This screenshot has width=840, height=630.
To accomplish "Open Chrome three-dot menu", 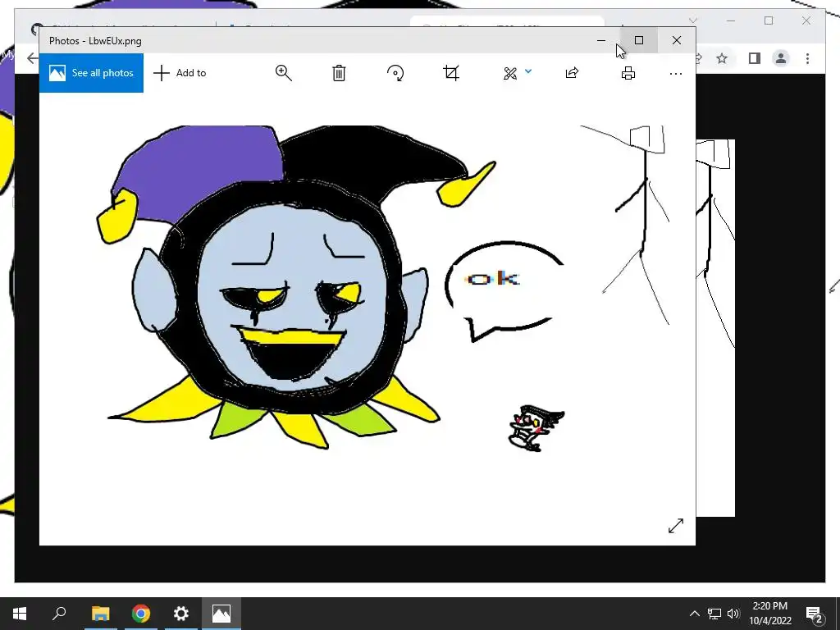I will point(807,58).
